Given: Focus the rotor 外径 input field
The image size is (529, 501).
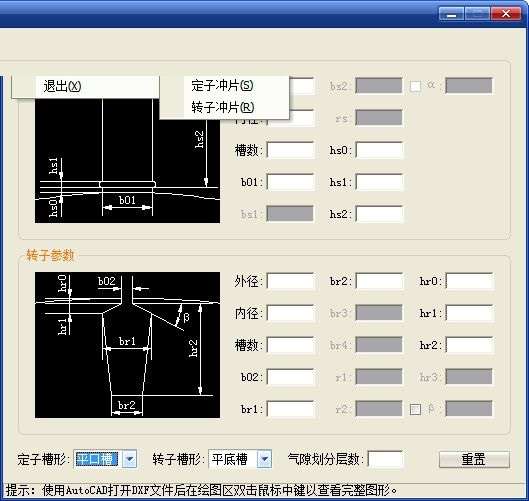Looking at the screenshot, I should (x=290, y=281).
